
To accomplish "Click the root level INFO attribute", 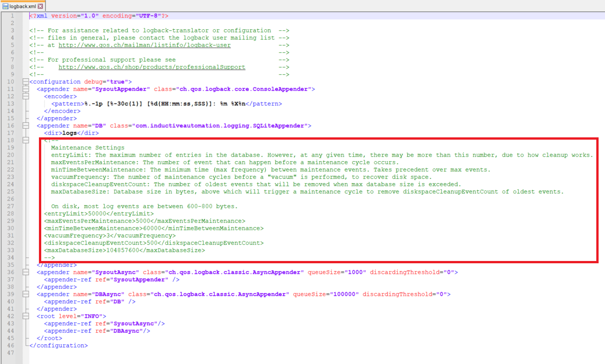I will [93, 316].
